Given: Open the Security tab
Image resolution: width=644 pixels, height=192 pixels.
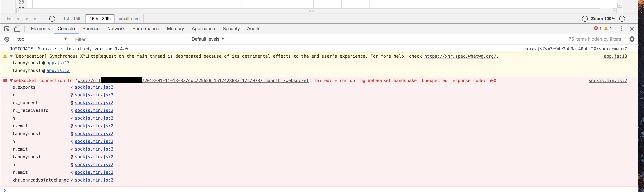Looking at the screenshot, I should [231, 29].
